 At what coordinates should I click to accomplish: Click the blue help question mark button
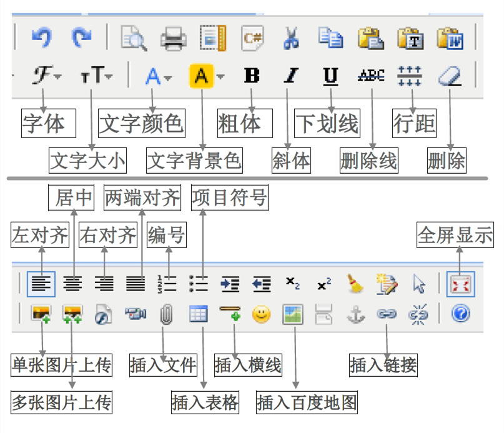coord(460,313)
